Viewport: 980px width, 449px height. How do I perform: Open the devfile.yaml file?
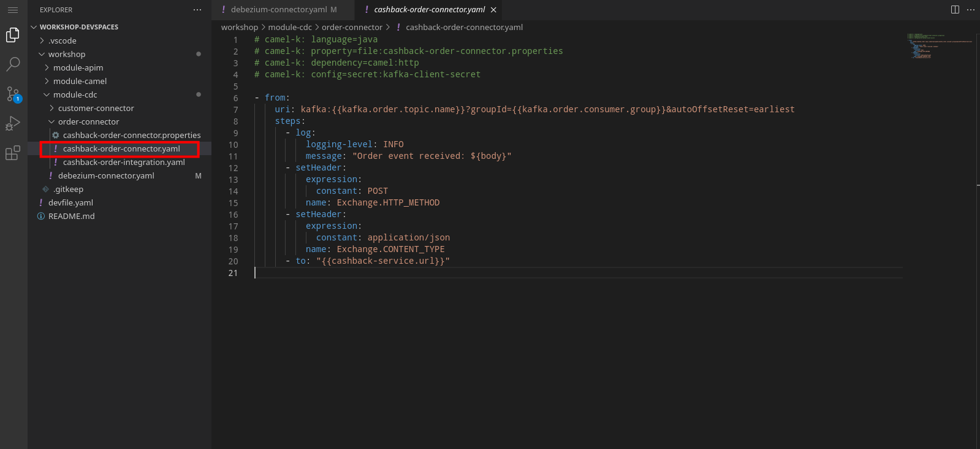tap(120, 202)
